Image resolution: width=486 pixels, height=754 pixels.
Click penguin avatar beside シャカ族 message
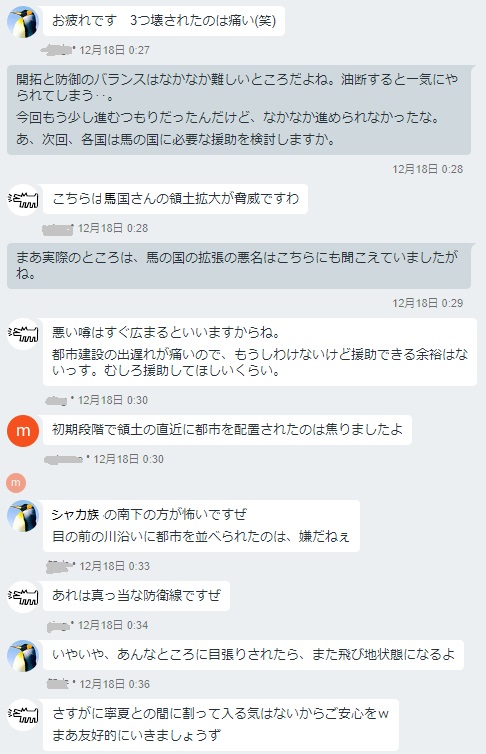point(23,516)
